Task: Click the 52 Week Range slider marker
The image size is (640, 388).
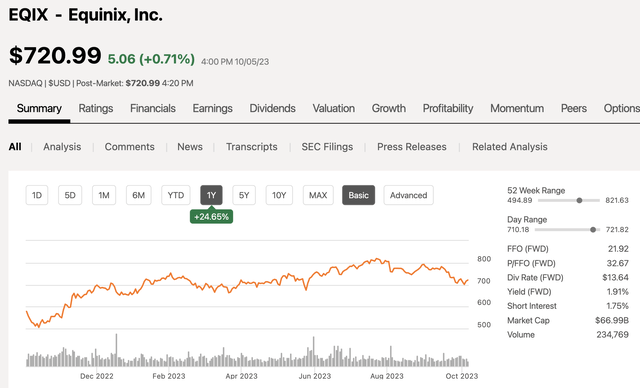Action: pos(579,200)
